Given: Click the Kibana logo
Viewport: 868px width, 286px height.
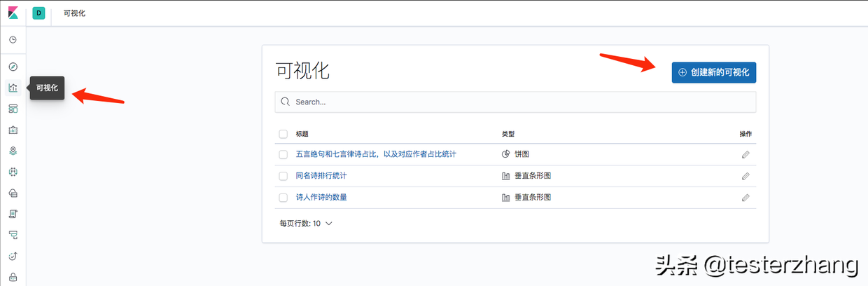Looking at the screenshot, I should [13, 13].
